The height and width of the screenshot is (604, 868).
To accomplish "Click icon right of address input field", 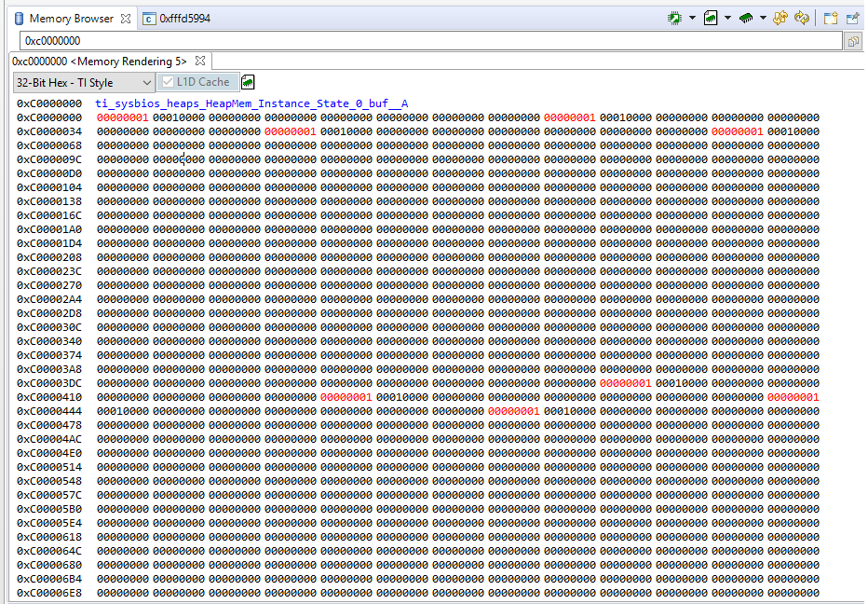I will tap(853, 41).
